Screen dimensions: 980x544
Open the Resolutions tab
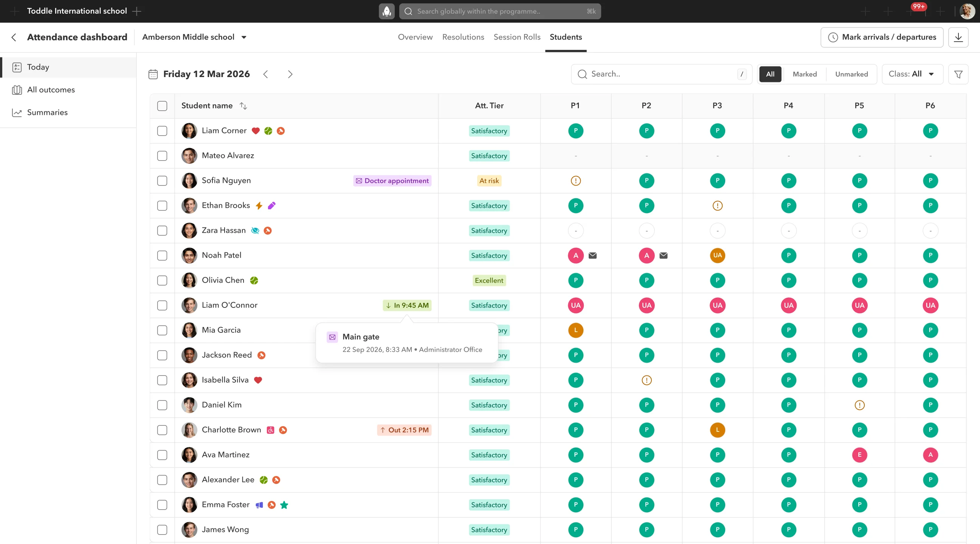(463, 37)
